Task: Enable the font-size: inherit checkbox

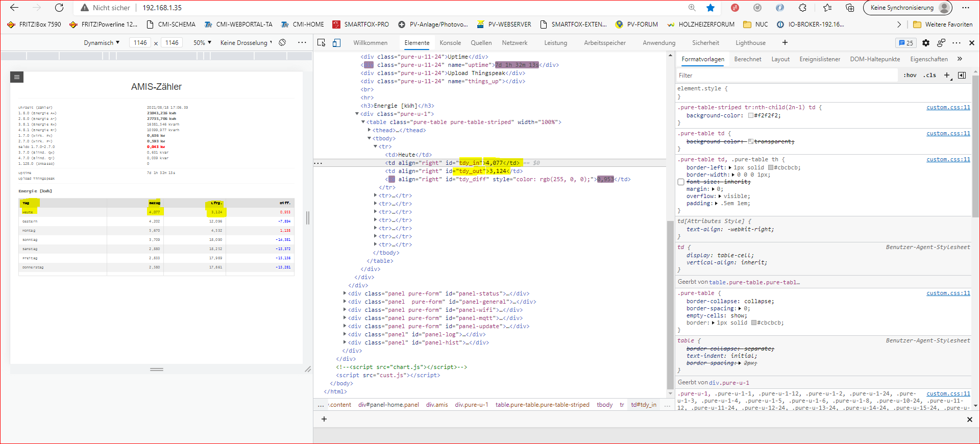Action: (x=681, y=182)
